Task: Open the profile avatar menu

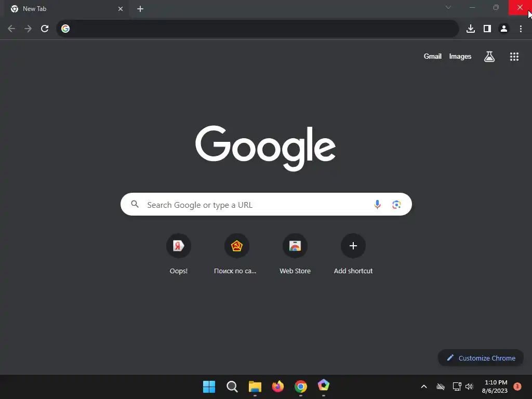Action: click(x=504, y=29)
